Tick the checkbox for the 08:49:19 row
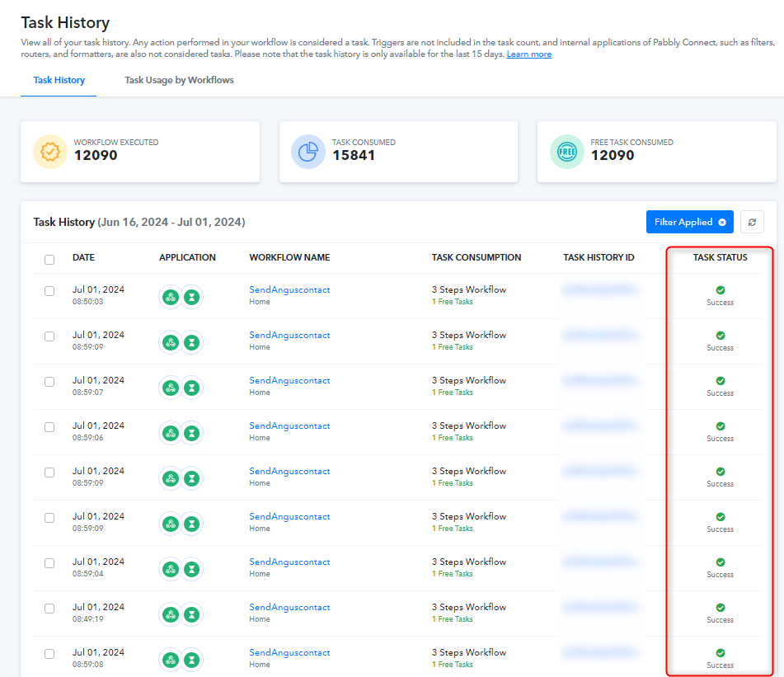The image size is (784, 677). 49,609
